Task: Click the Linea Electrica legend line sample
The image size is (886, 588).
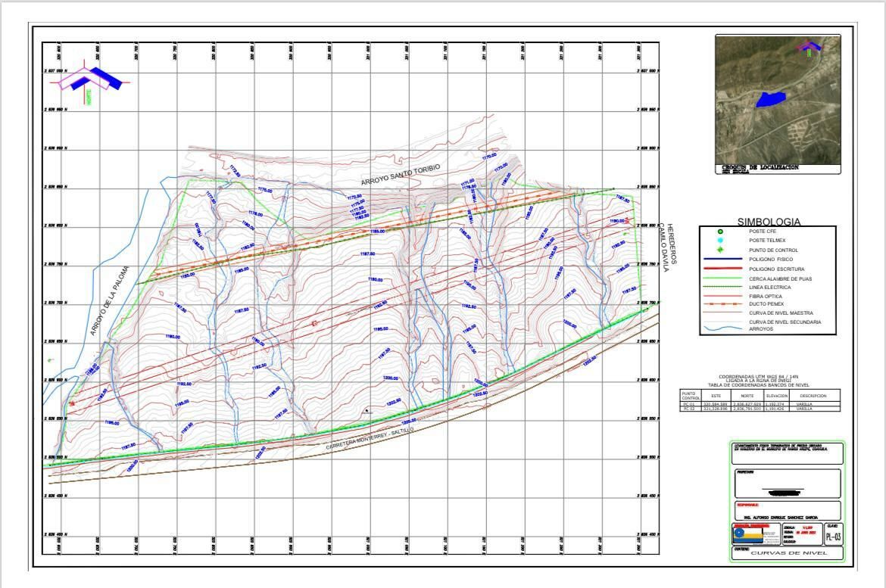Action: [721, 287]
